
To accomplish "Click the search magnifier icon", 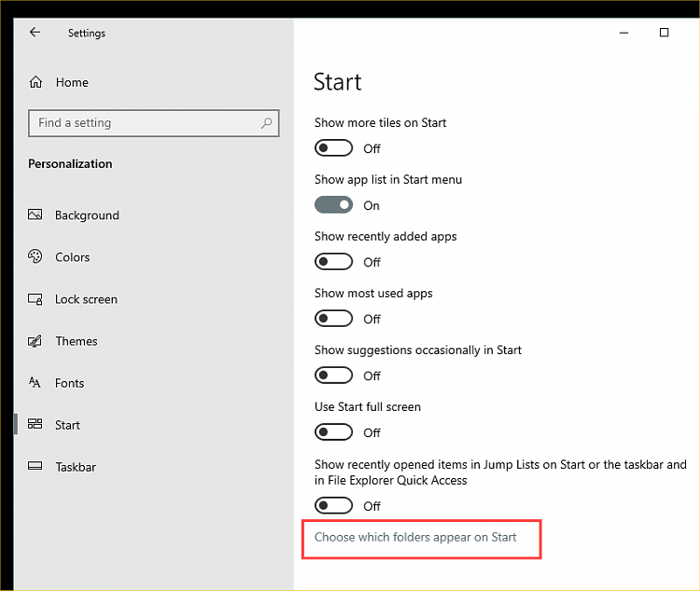I will (x=267, y=123).
